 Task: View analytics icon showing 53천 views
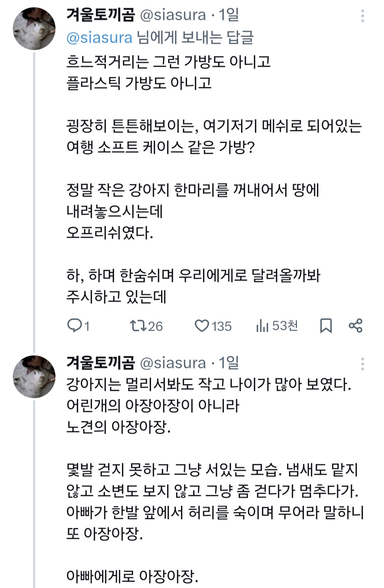tap(262, 325)
